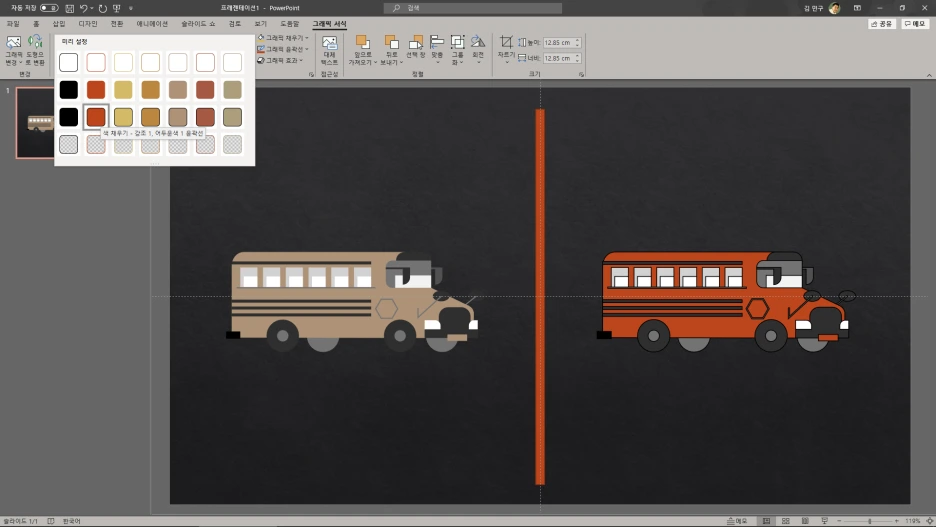Select the highlighted orange-red fill with dark outline preset
The width and height of the screenshot is (936, 527).
tap(96, 117)
